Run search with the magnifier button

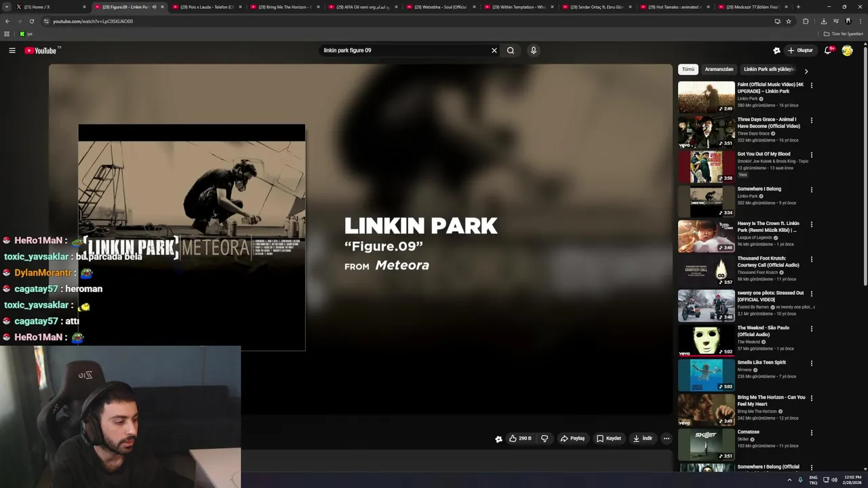pos(511,50)
